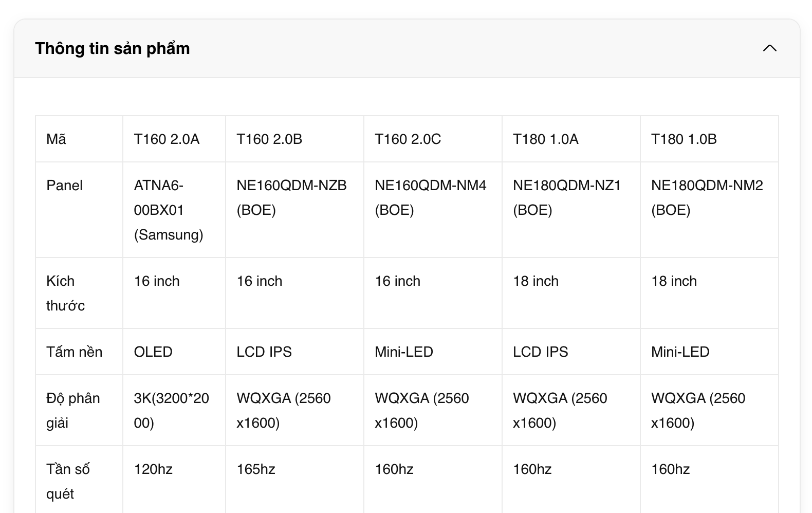Select the T160 2.0A model cell
Viewport: 812px width, 513px height.
(167, 139)
